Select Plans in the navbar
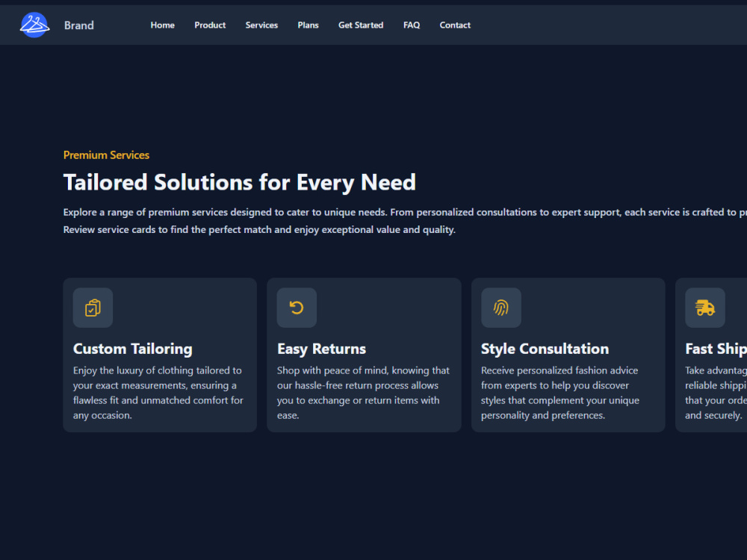 click(x=309, y=25)
